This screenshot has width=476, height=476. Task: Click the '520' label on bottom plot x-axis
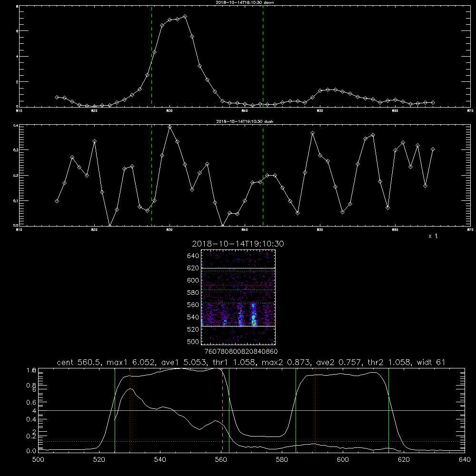pos(99,460)
